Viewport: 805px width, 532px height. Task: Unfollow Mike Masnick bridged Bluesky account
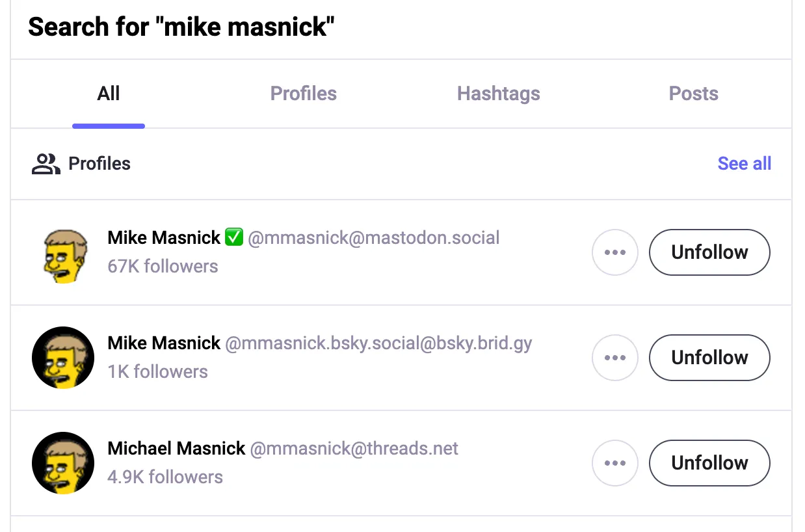(709, 358)
